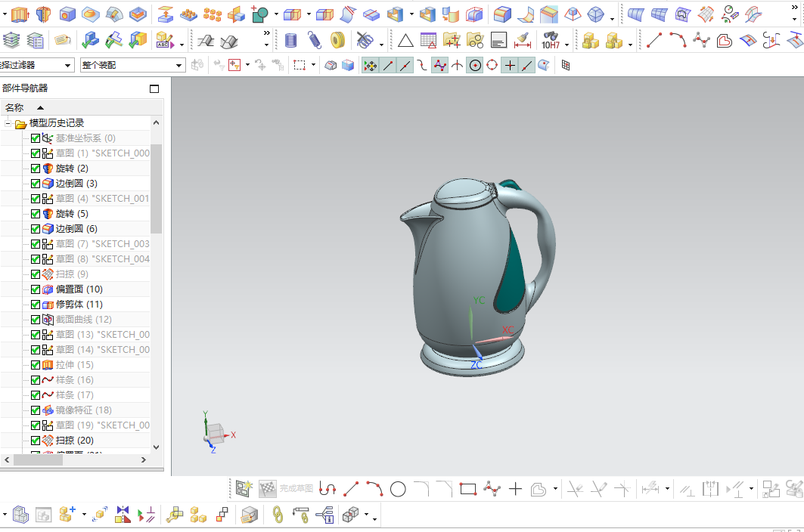The height and width of the screenshot is (532, 804).
Task: Click the assembly constraints chain-link icon
Action: point(278,515)
